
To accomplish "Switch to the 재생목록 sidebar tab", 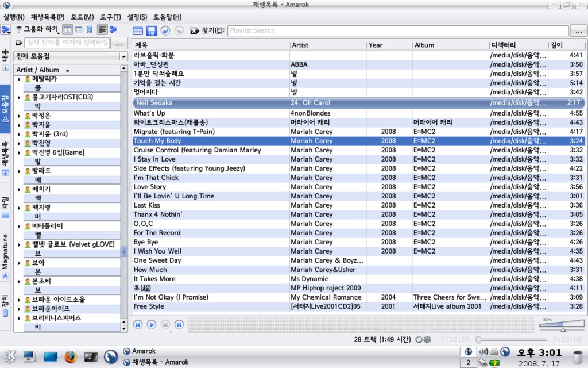I will (5, 158).
